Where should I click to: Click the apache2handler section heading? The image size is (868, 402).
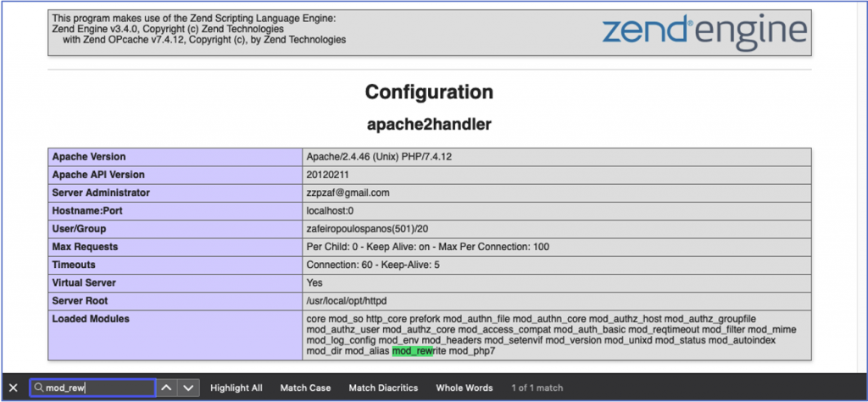pos(429,125)
